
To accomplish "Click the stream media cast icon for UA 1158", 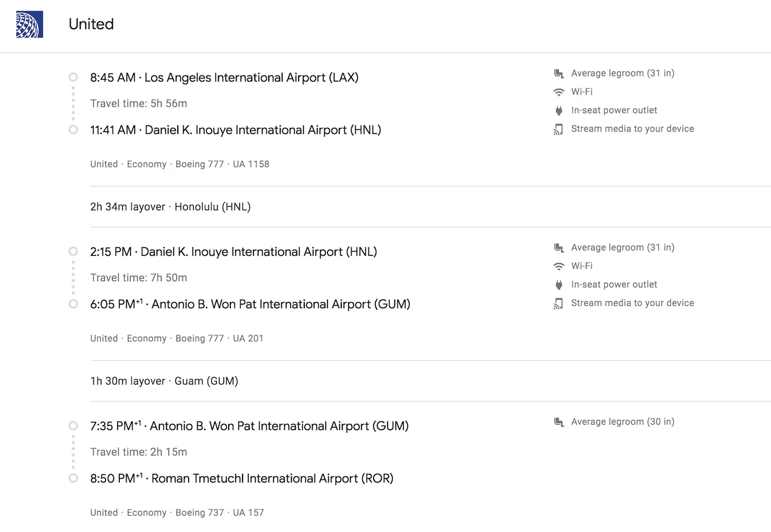I will 559,129.
